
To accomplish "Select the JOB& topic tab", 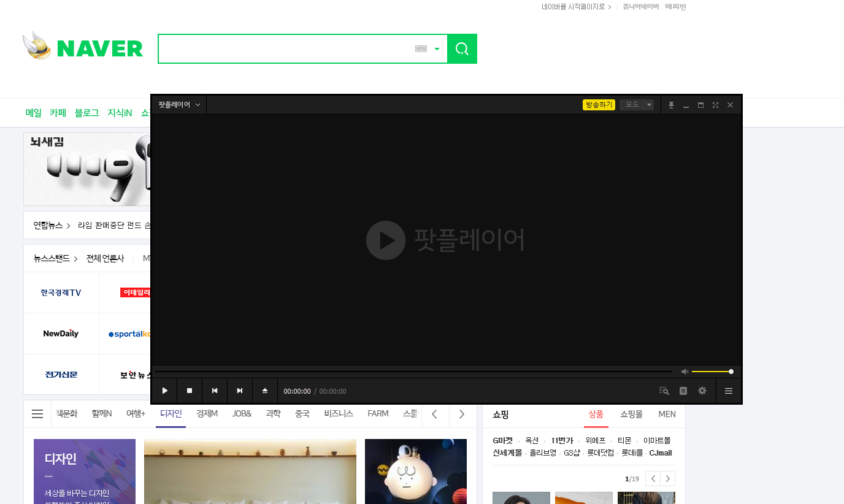I will [242, 414].
